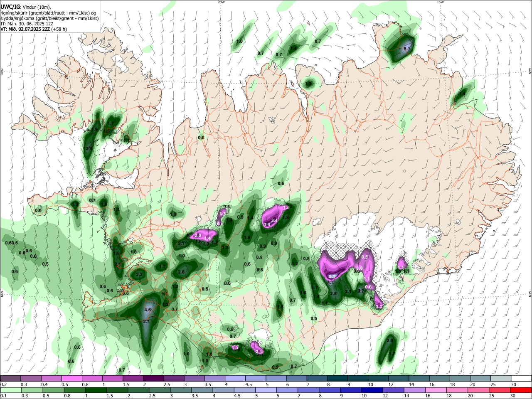Click the 2.0 snow value in pink area

198,236
